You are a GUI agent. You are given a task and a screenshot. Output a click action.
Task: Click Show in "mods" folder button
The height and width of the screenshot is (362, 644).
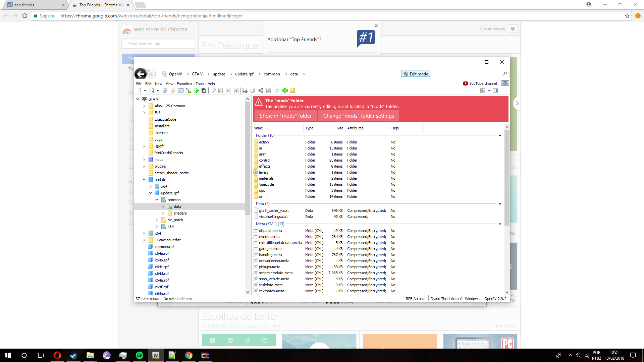[285, 116]
